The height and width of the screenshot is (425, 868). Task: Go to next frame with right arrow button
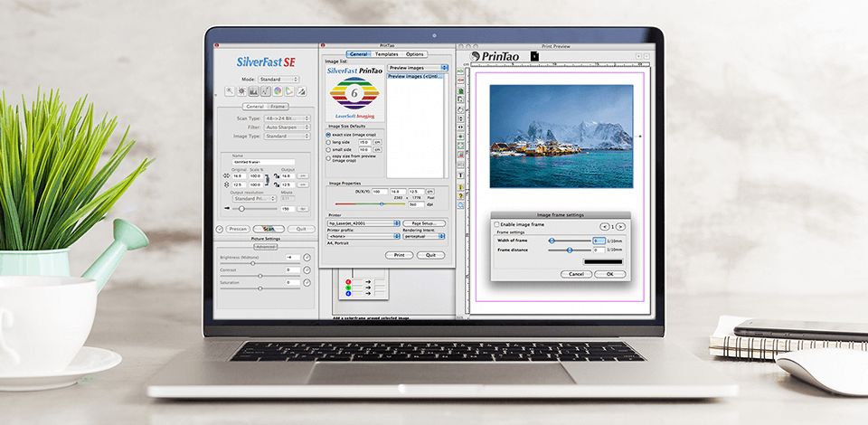(x=620, y=226)
